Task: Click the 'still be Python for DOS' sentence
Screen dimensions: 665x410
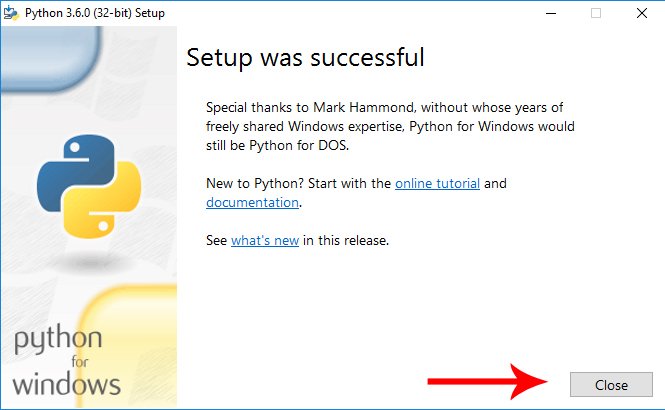Action: 277,145
